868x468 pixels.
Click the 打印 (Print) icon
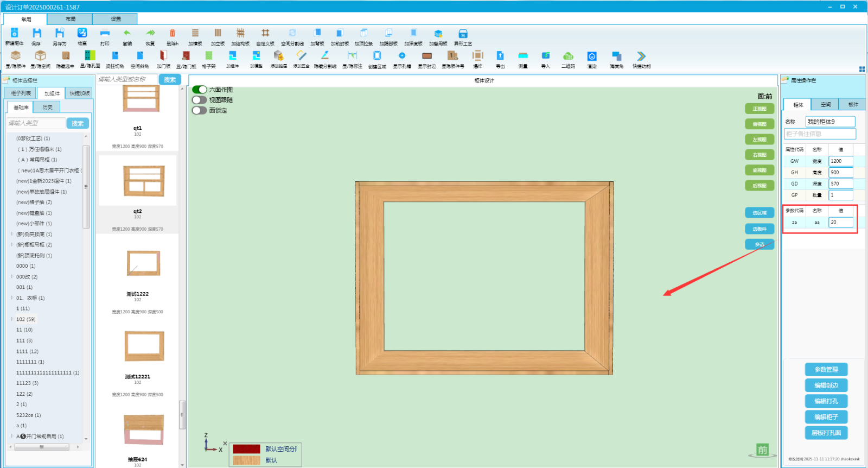point(105,34)
